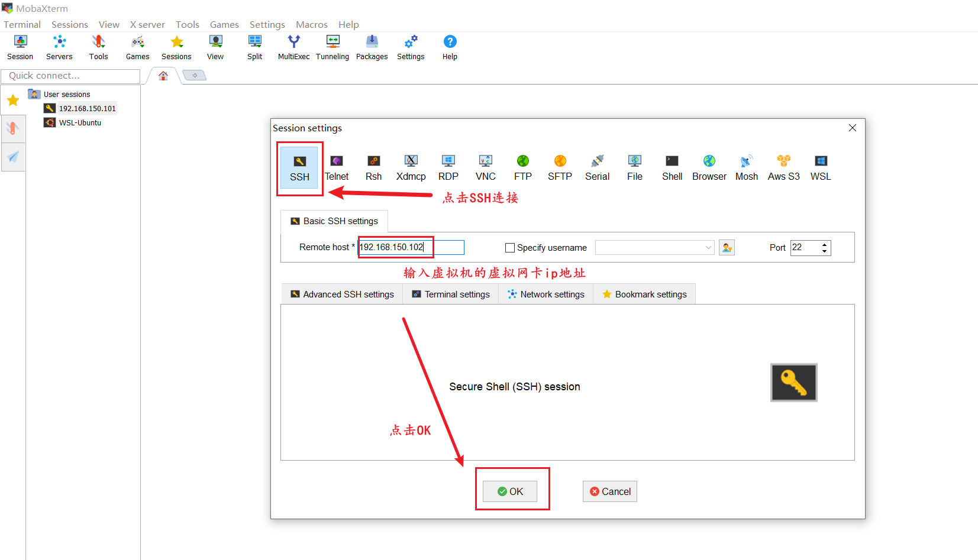The height and width of the screenshot is (560, 978).
Task: Select the FTP session type
Action: point(523,168)
